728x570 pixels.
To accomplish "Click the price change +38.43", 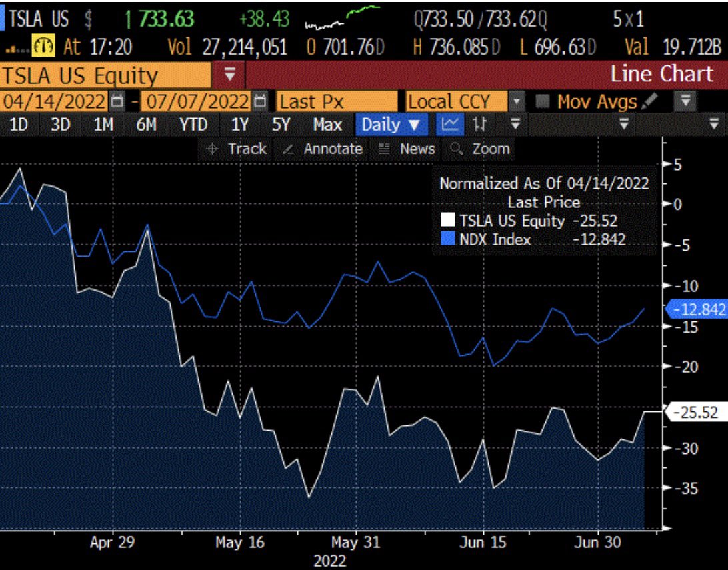I will (x=264, y=19).
